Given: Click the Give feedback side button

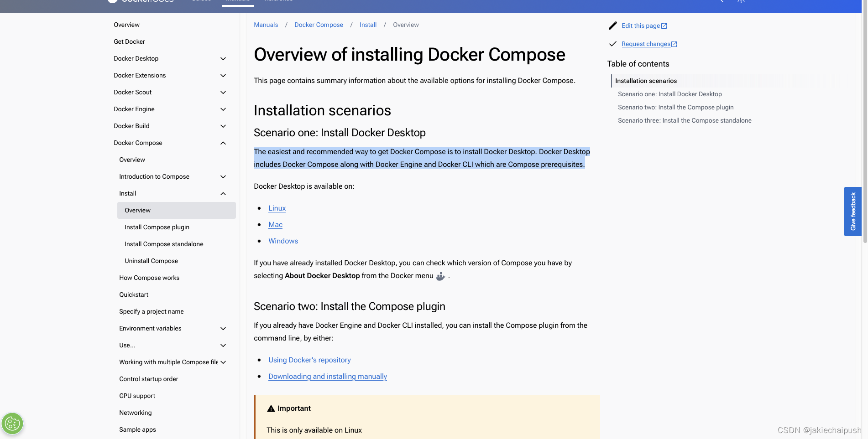Looking at the screenshot, I should pos(852,212).
